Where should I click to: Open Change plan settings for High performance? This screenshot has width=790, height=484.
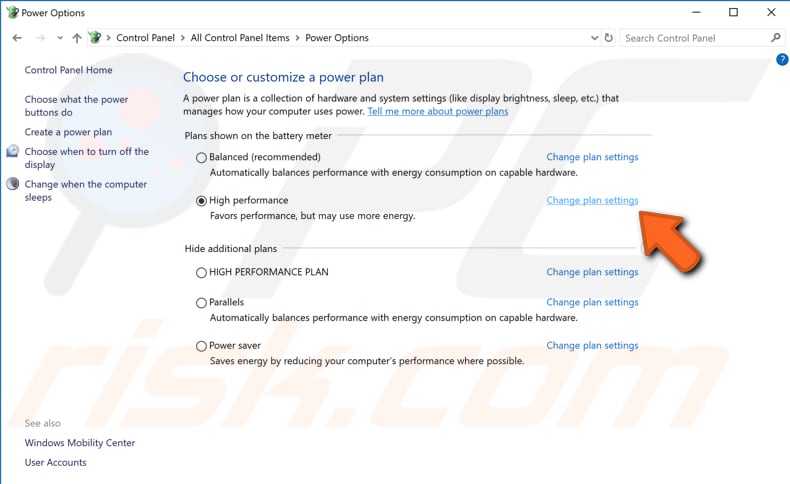click(592, 200)
